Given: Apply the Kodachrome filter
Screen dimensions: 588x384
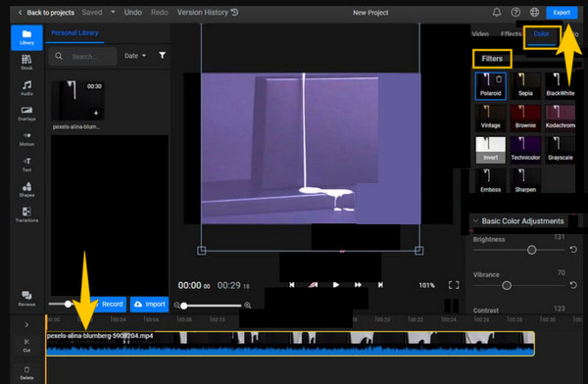Looking at the screenshot, I should (x=561, y=118).
